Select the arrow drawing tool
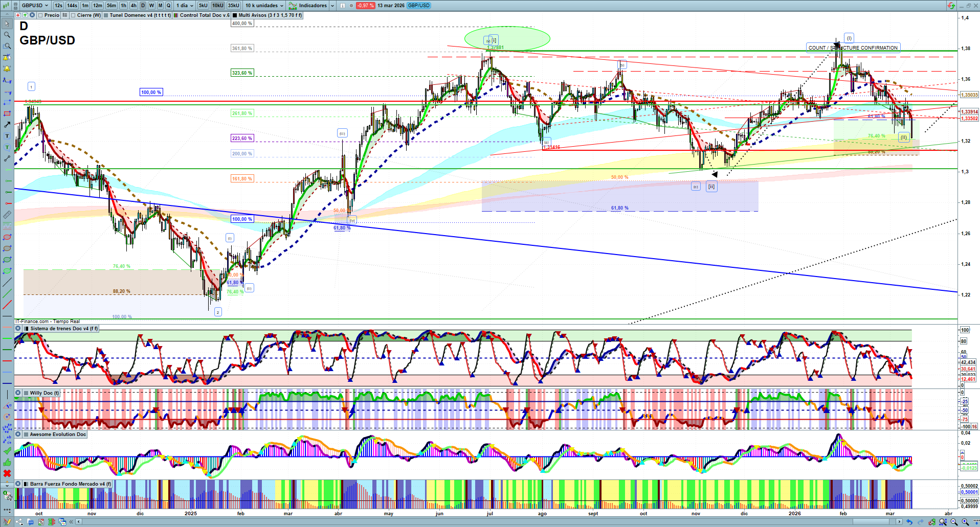The height and width of the screenshot is (527, 980). tap(7, 125)
